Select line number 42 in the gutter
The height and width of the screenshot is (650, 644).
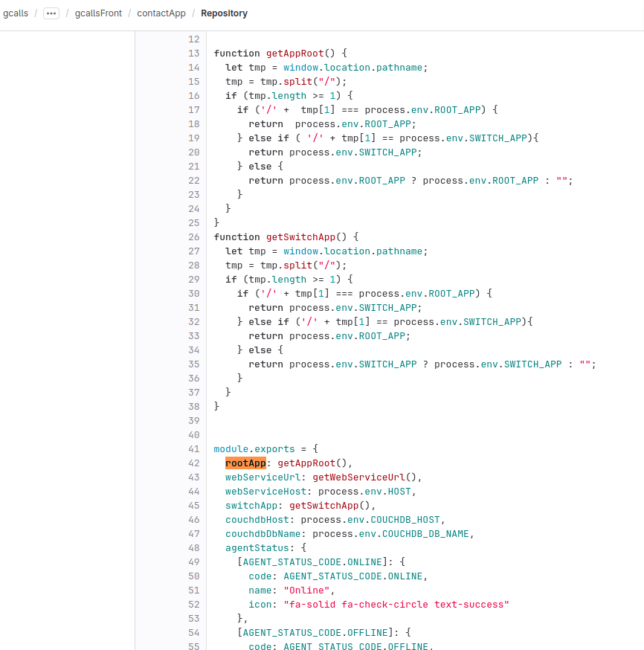[194, 463]
